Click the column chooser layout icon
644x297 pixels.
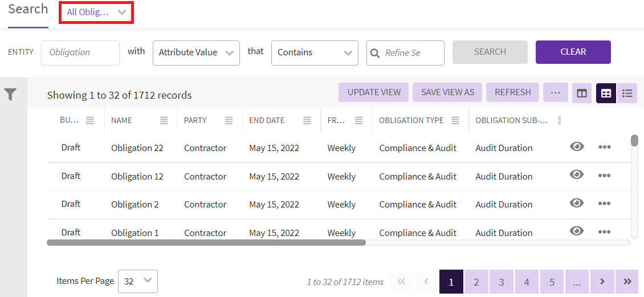tap(581, 93)
